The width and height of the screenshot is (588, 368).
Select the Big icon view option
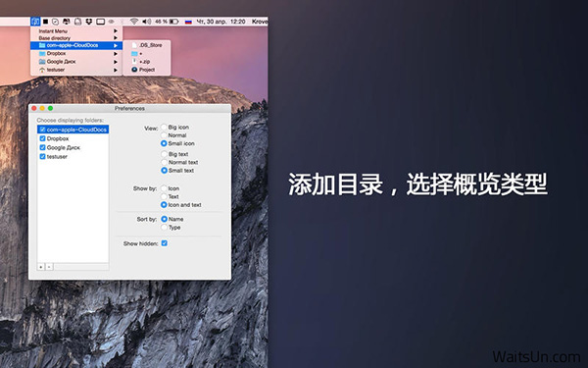(164, 127)
